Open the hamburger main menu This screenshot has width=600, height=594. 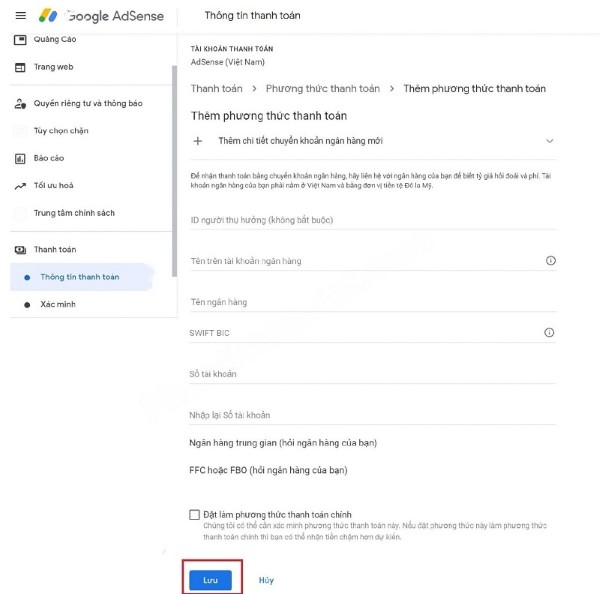tap(20, 16)
